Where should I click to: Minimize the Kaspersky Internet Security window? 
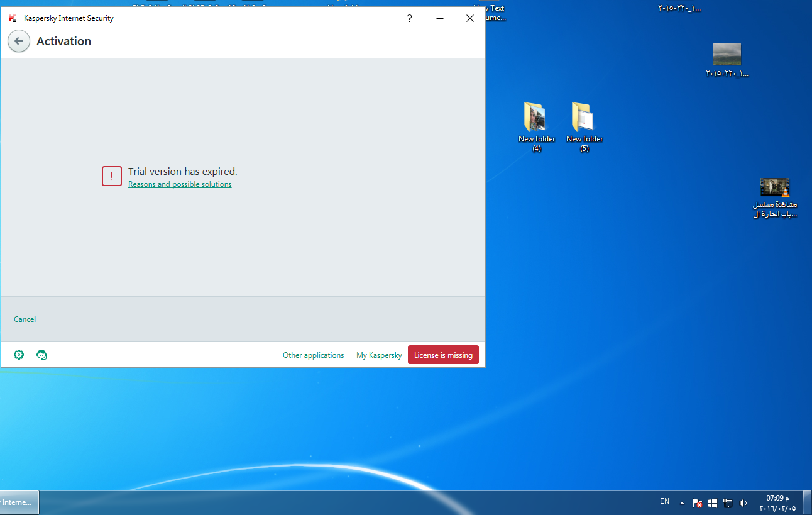click(440, 18)
